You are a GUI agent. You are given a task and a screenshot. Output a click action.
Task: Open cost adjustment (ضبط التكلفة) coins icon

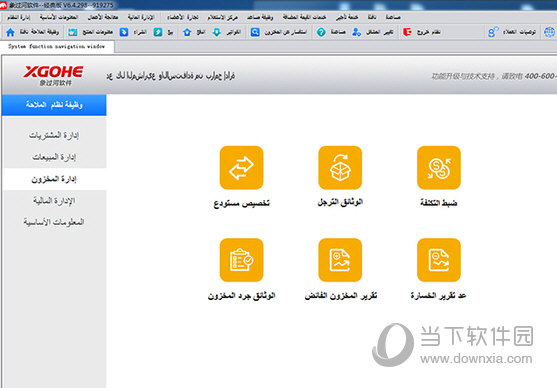(x=439, y=168)
